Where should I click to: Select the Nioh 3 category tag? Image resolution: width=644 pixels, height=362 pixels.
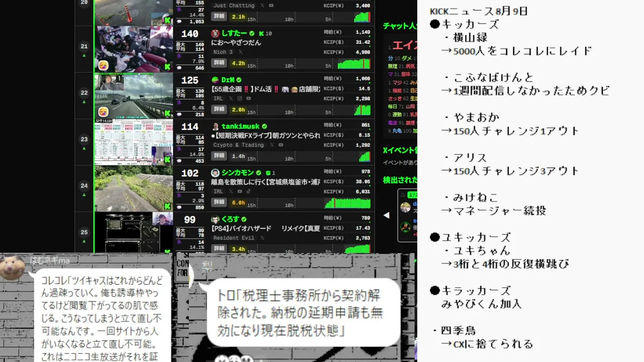223,52
